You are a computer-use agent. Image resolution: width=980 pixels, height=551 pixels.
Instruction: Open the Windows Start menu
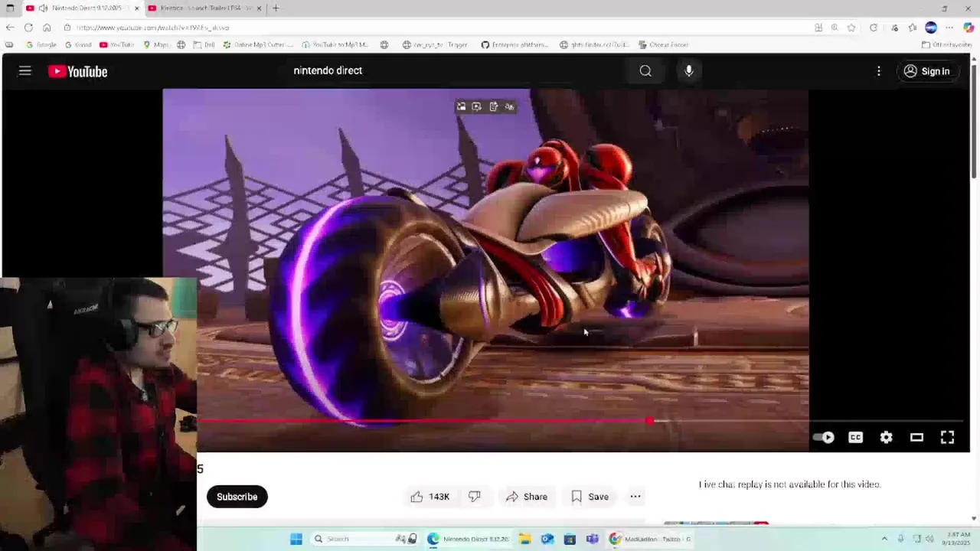[x=296, y=539]
